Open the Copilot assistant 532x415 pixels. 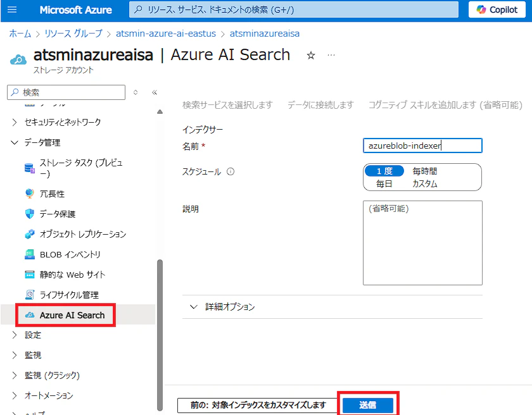click(x=497, y=10)
